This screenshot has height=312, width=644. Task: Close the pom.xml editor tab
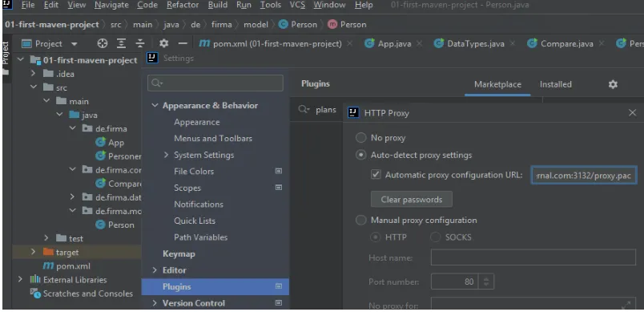click(349, 43)
